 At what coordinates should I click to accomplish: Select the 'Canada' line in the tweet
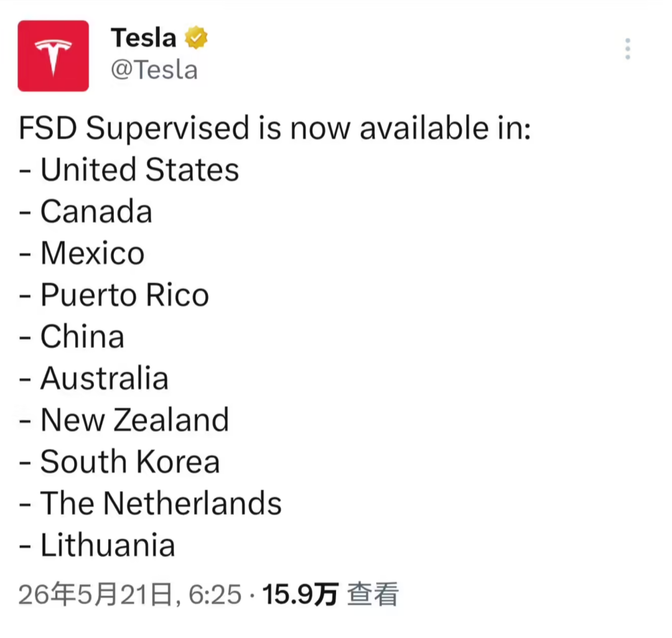coord(86,212)
